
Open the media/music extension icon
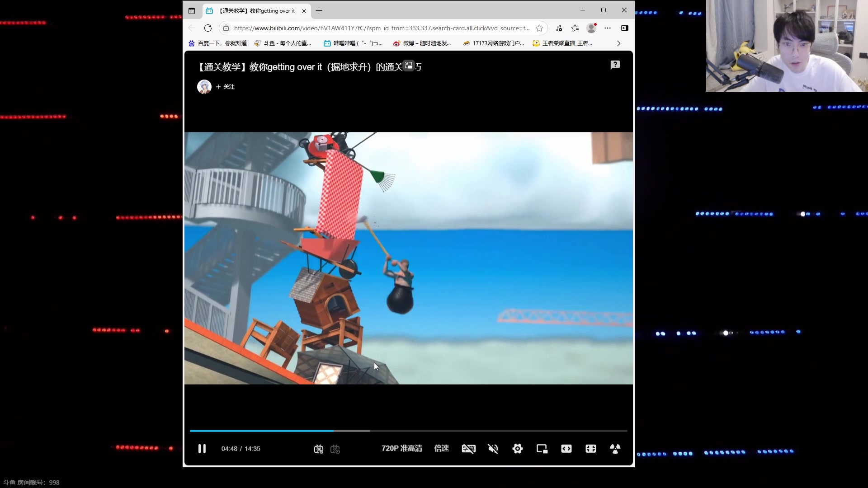[x=559, y=28]
